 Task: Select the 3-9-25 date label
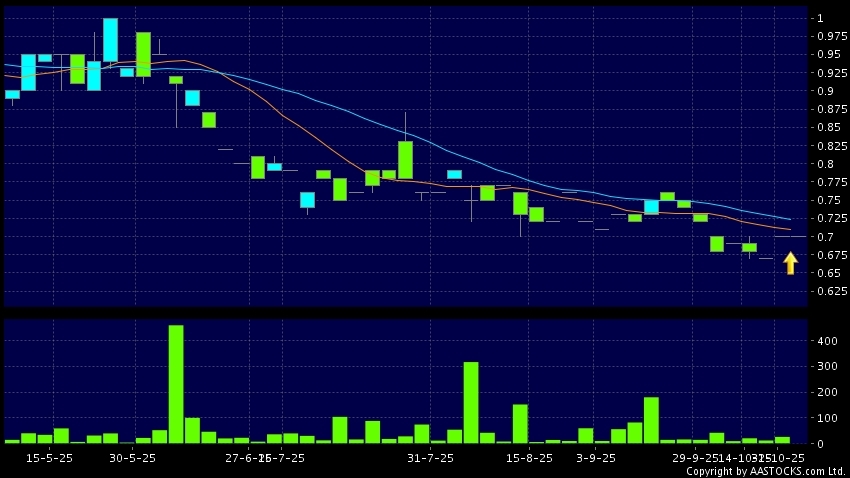click(596, 458)
